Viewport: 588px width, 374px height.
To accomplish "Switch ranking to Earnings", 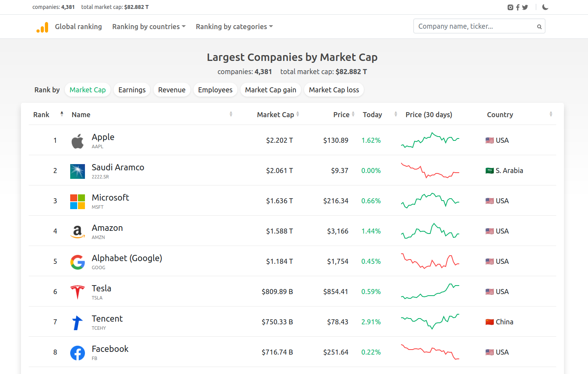I will click(132, 90).
